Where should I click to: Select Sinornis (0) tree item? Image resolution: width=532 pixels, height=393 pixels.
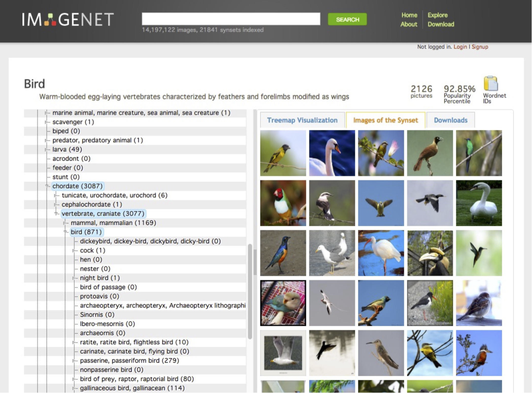coord(97,315)
